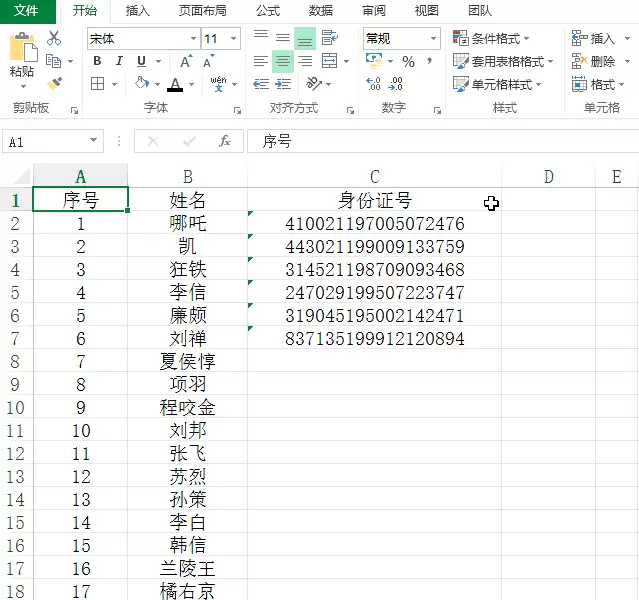
Task: Expand fill color options arrow
Action: tap(157, 84)
